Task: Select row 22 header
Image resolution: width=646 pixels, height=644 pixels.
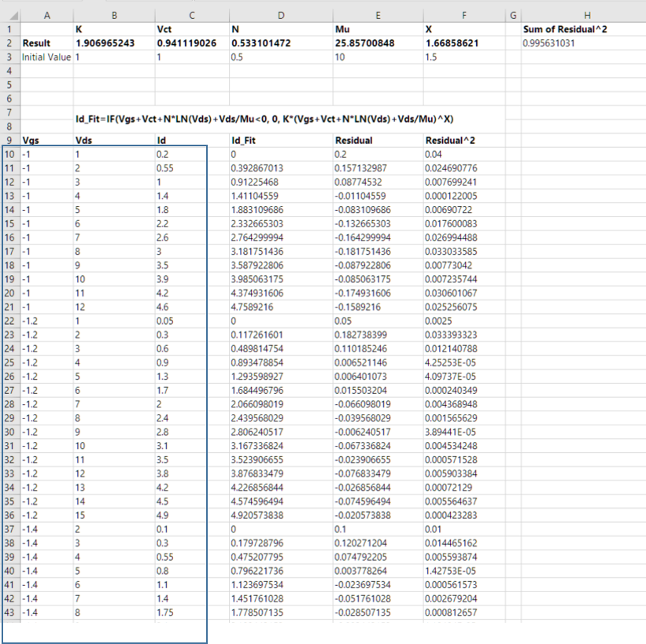Action: (x=10, y=321)
